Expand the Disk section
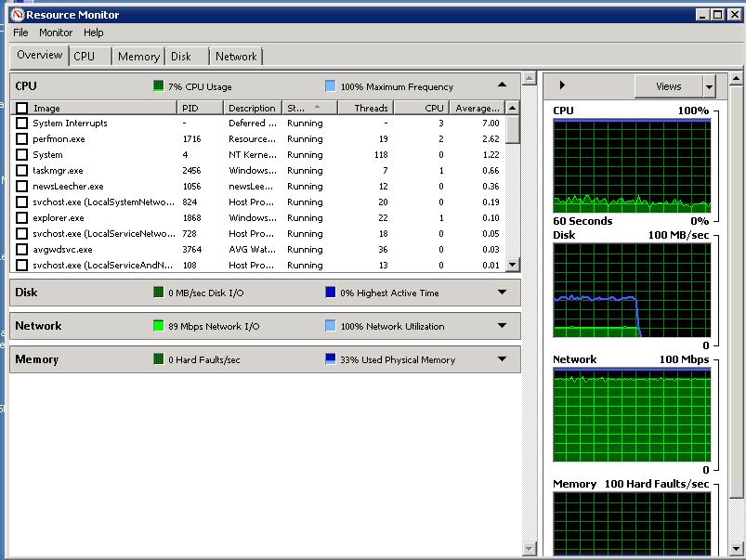The width and height of the screenshot is (746, 560). [502, 293]
